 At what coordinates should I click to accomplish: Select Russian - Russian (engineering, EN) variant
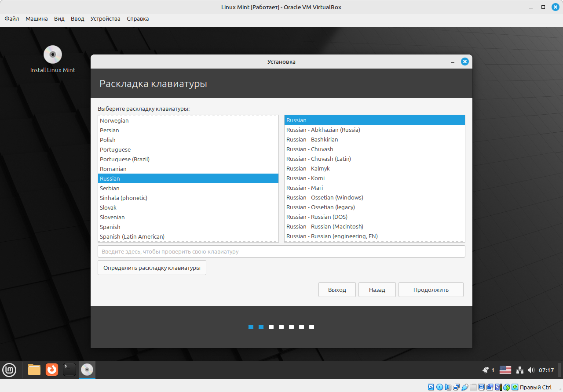(x=375, y=236)
